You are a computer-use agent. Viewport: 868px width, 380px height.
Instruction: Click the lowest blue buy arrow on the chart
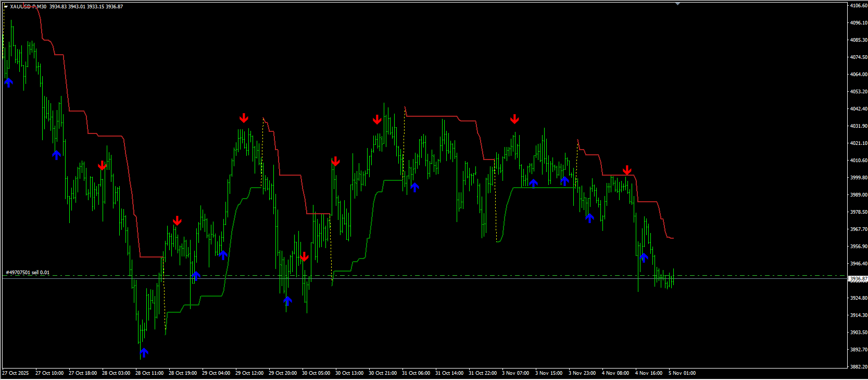pyautogui.click(x=144, y=353)
